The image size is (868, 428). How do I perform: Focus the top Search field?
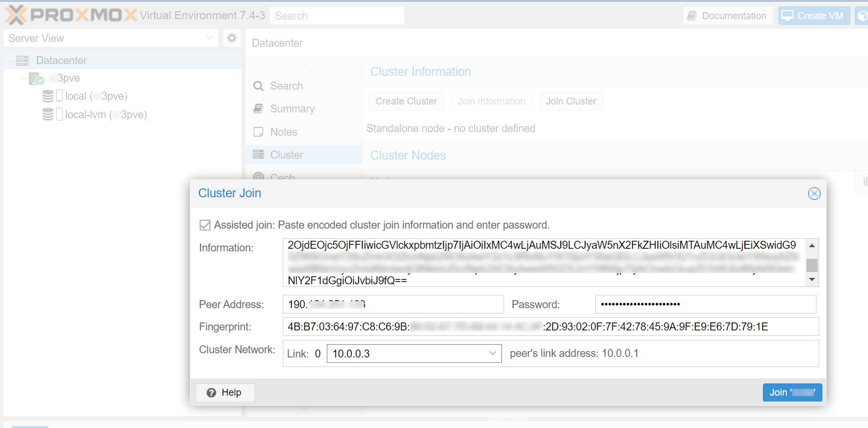click(x=337, y=16)
